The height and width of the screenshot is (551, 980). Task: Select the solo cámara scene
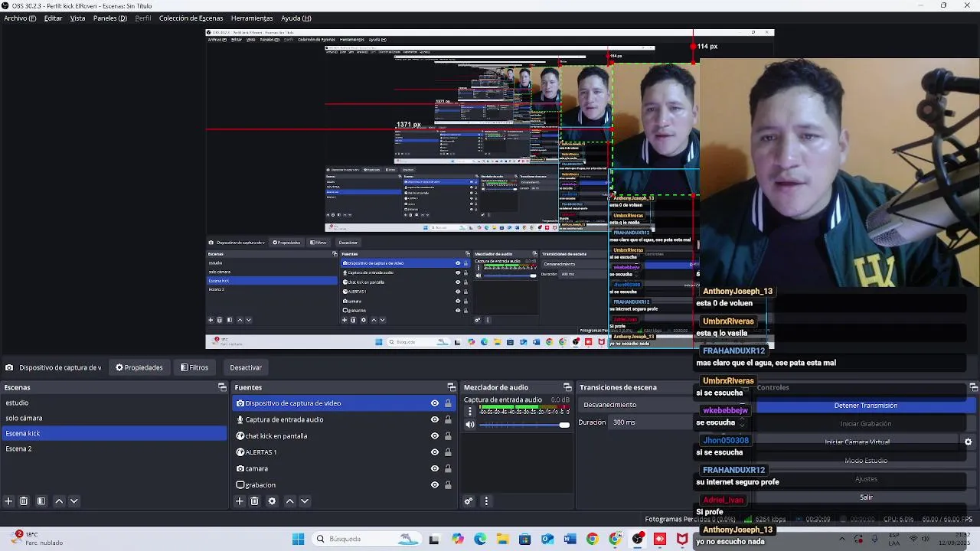pos(113,418)
